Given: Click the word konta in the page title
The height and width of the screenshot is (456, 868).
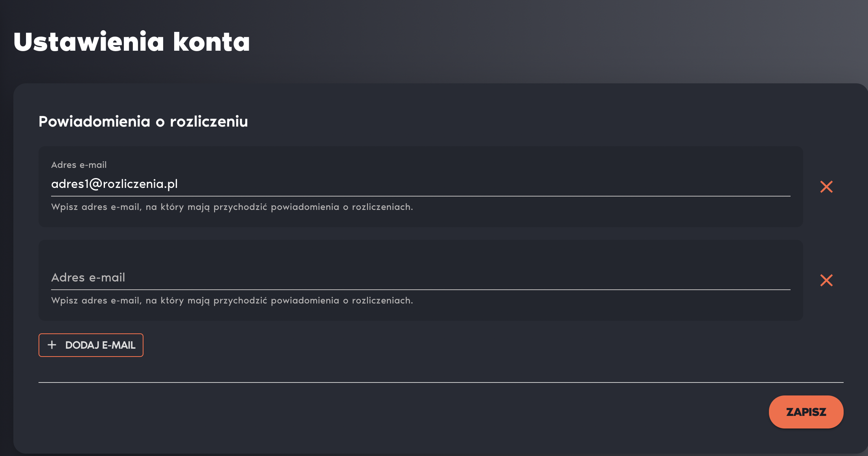Looking at the screenshot, I should pyautogui.click(x=211, y=42).
